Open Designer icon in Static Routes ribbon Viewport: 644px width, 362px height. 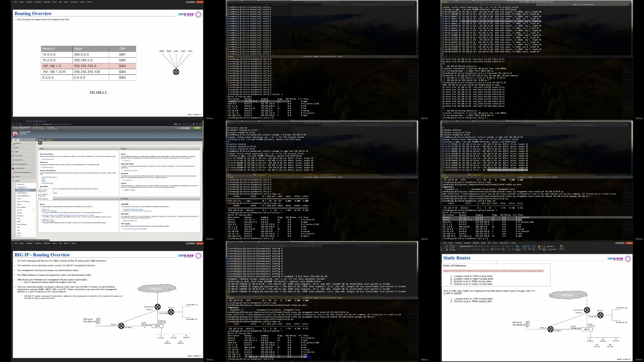[561, 246]
